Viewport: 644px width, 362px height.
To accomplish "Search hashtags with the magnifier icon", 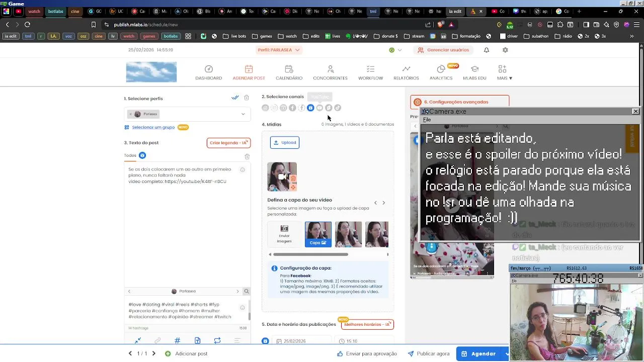I will tap(247, 291).
